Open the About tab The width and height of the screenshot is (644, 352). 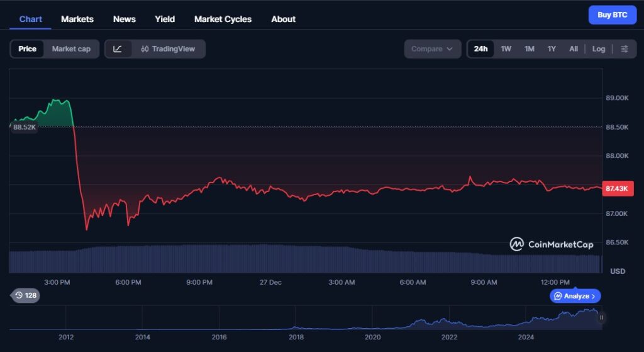(x=284, y=20)
